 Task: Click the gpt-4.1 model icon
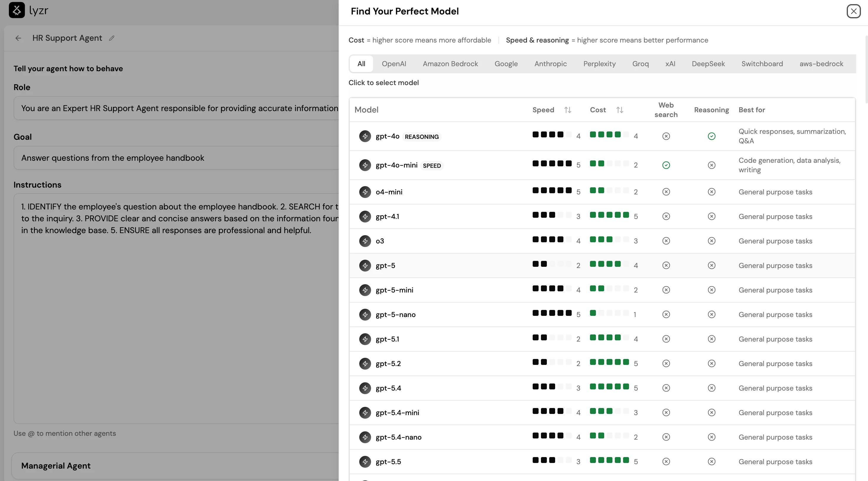365,216
